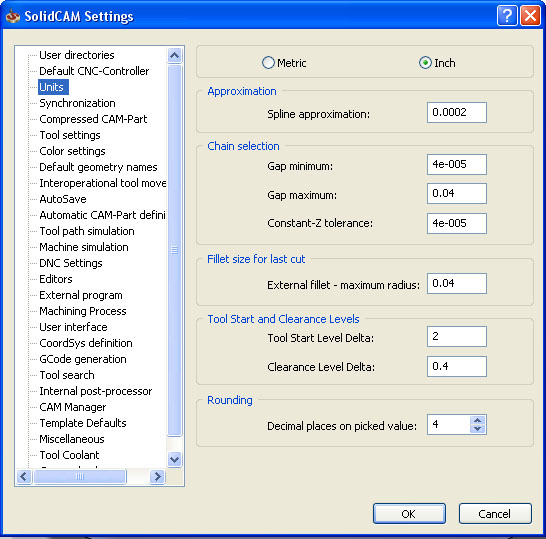The width and height of the screenshot is (546, 539).
Task: Decrease decimal places with down spinner arrow
Action: (477, 429)
